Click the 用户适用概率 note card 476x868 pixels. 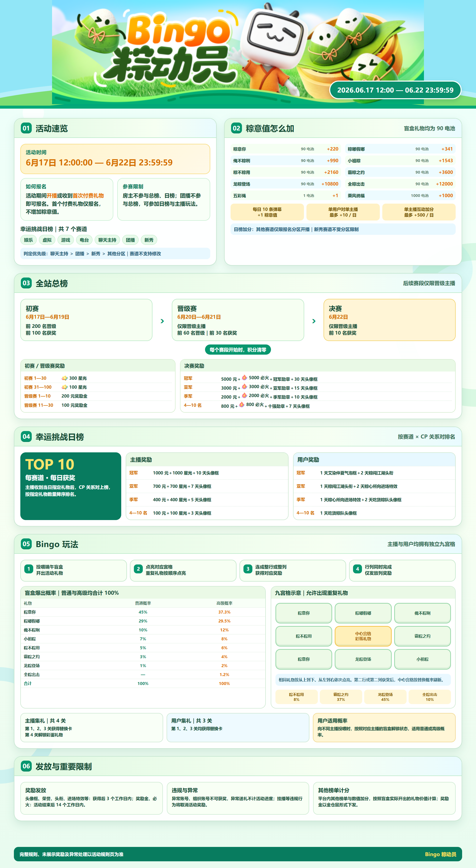(x=384, y=727)
